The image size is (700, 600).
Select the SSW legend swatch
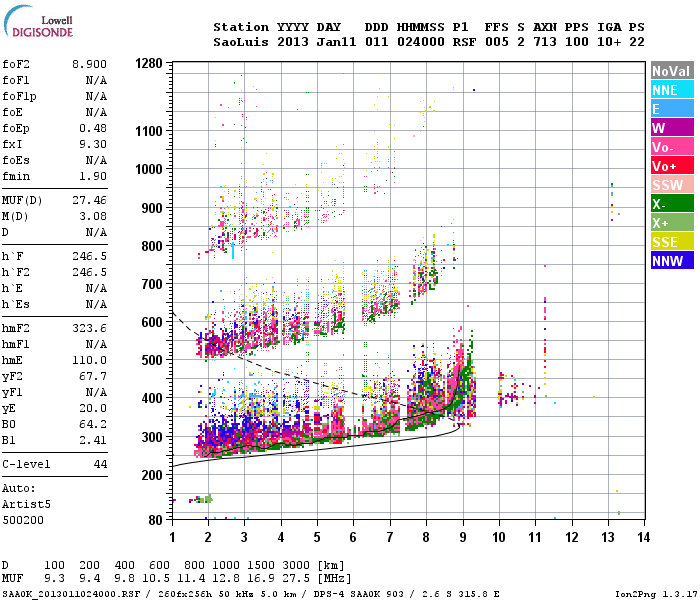coord(672,185)
